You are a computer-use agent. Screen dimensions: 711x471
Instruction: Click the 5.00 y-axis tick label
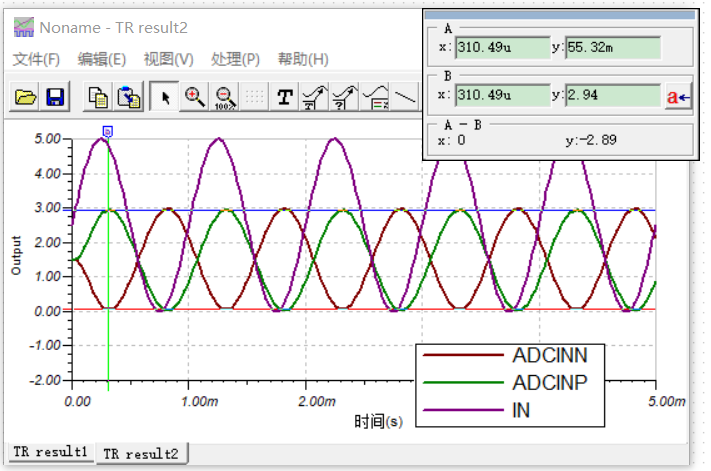coord(47,139)
